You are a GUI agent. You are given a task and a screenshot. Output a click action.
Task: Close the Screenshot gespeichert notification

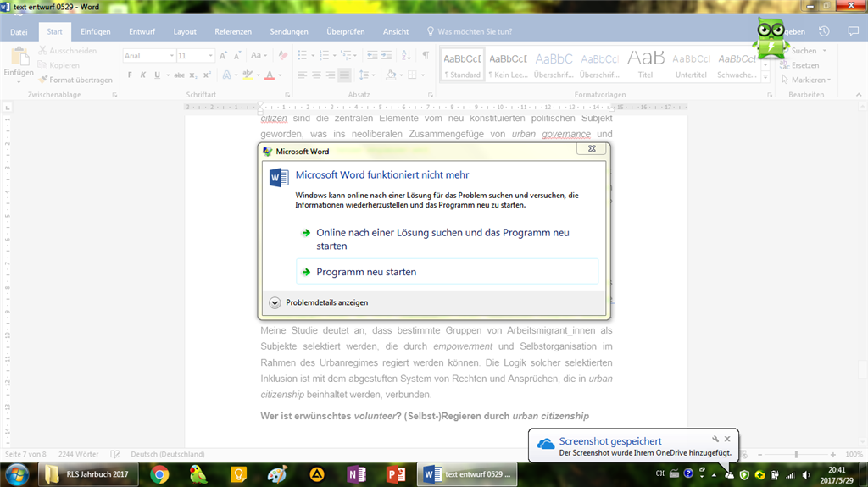[727, 439]
